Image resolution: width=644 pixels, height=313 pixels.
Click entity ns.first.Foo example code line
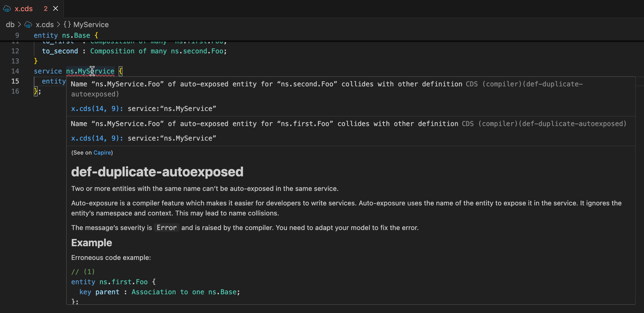113,282
